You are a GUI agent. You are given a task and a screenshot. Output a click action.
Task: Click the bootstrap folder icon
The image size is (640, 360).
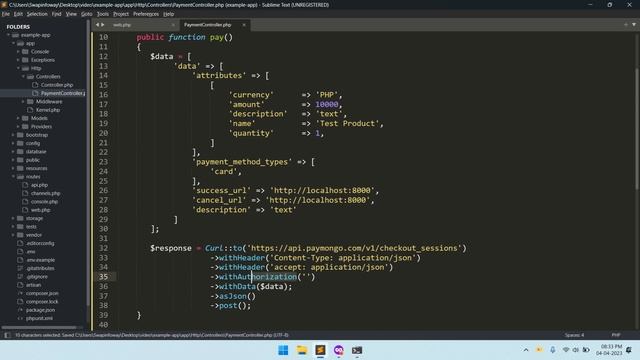click(20, 135)
